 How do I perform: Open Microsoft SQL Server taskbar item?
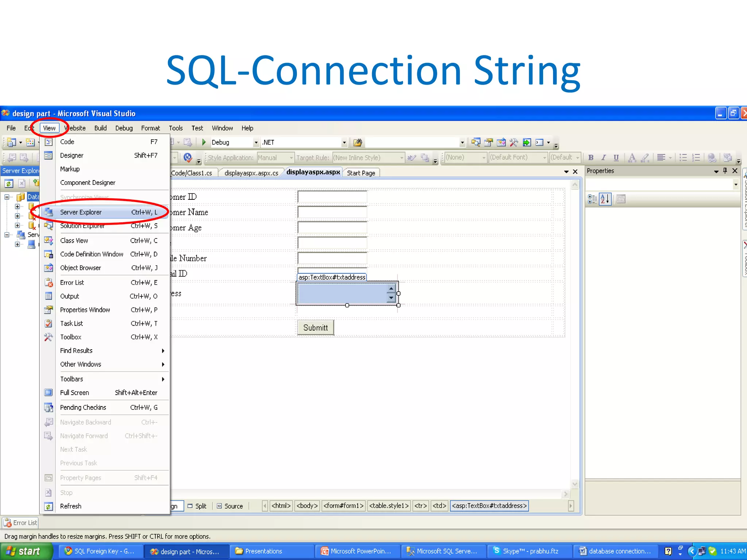[443, 551]
